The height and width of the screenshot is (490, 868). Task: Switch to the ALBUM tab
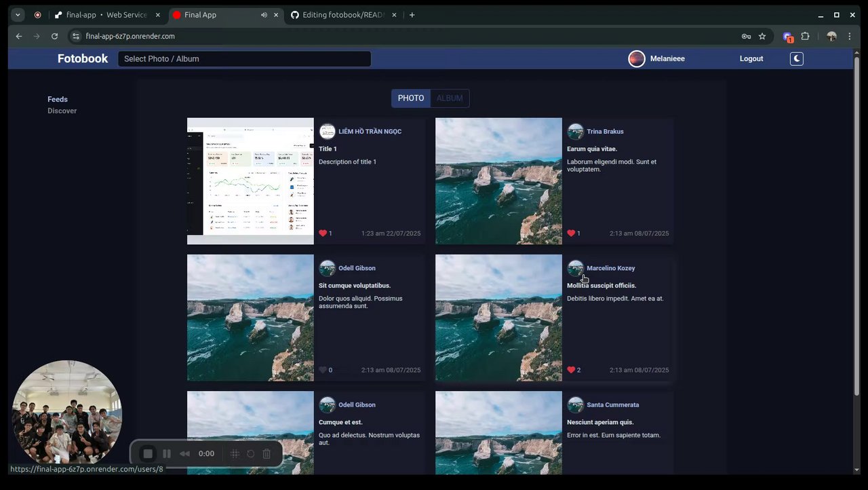pos(450,98)
